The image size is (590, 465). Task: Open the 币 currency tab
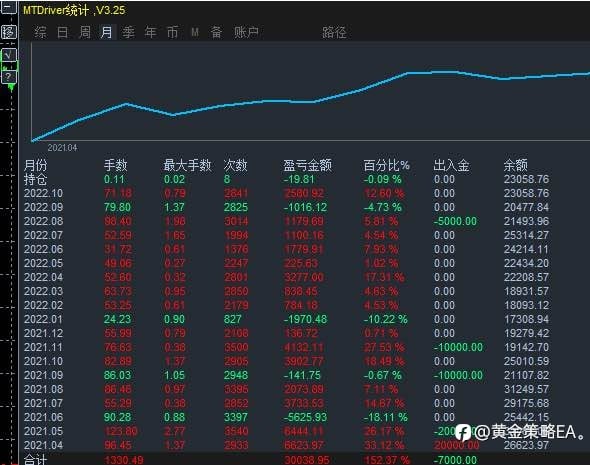[x=172, y=32]
